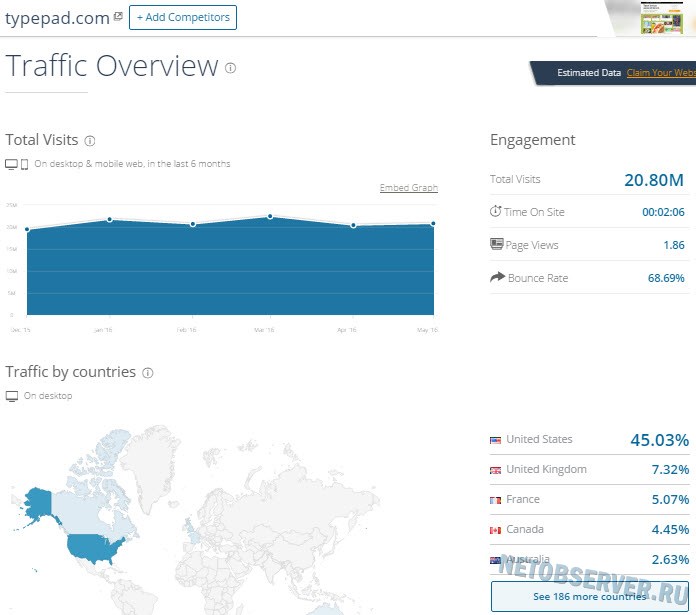Click the 68.69% bounce rate value
The height and width of the screenshot is (615, 696).
666,278
